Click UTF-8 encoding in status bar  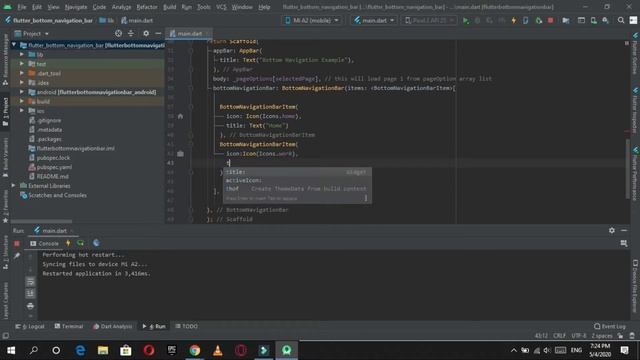click(x=579, y=336)
